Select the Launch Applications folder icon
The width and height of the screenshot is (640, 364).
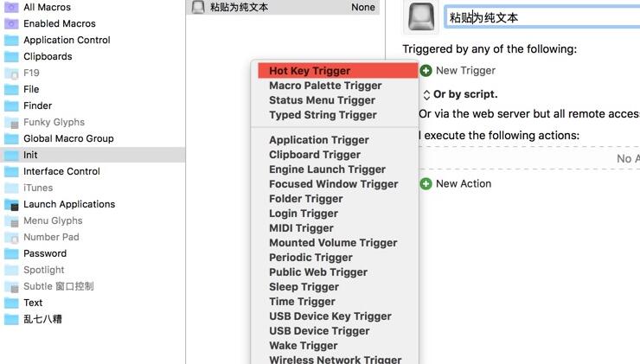[11, 204]
